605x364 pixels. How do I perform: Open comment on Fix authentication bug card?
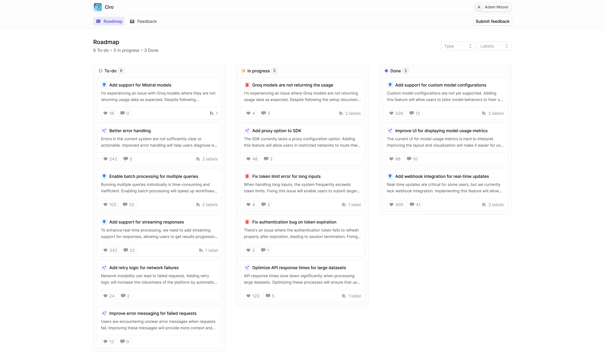click(265, 250)
